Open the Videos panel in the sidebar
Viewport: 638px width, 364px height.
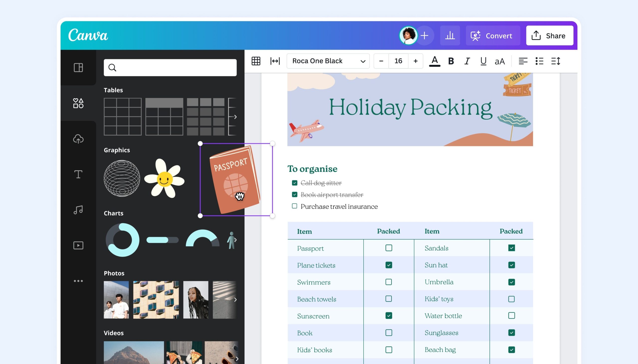pos(78,245)
